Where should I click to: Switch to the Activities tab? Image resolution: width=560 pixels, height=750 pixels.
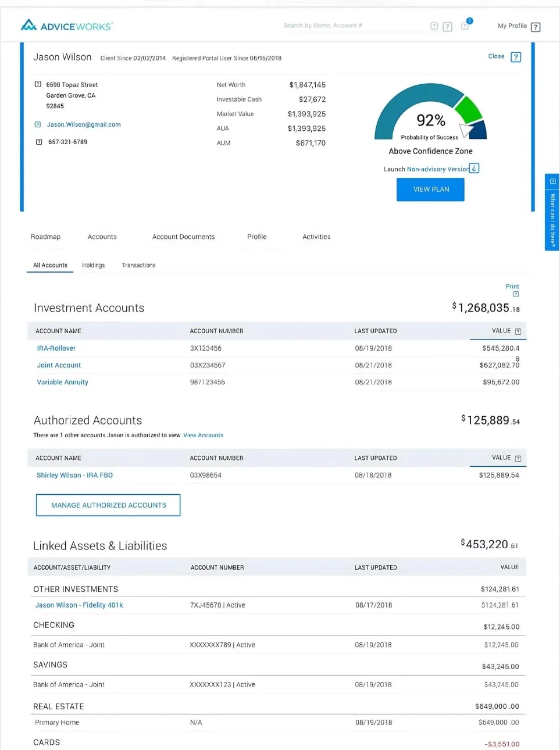click(x=316, y=237)
